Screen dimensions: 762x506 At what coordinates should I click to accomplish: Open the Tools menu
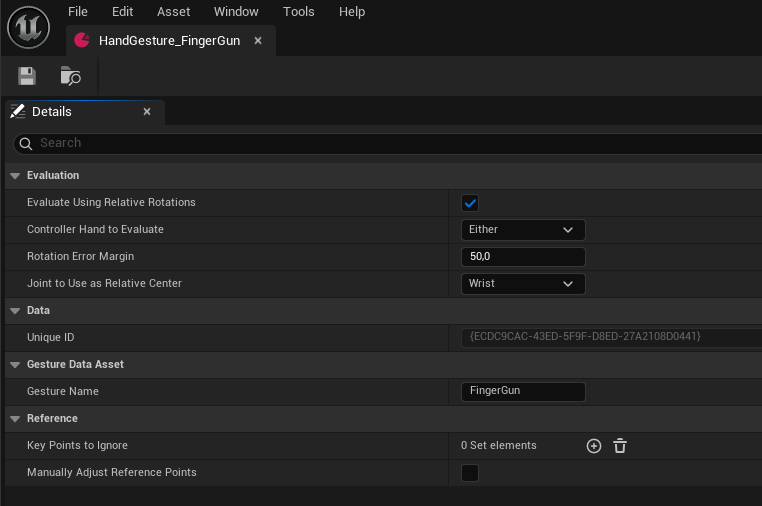click(298, 12)
